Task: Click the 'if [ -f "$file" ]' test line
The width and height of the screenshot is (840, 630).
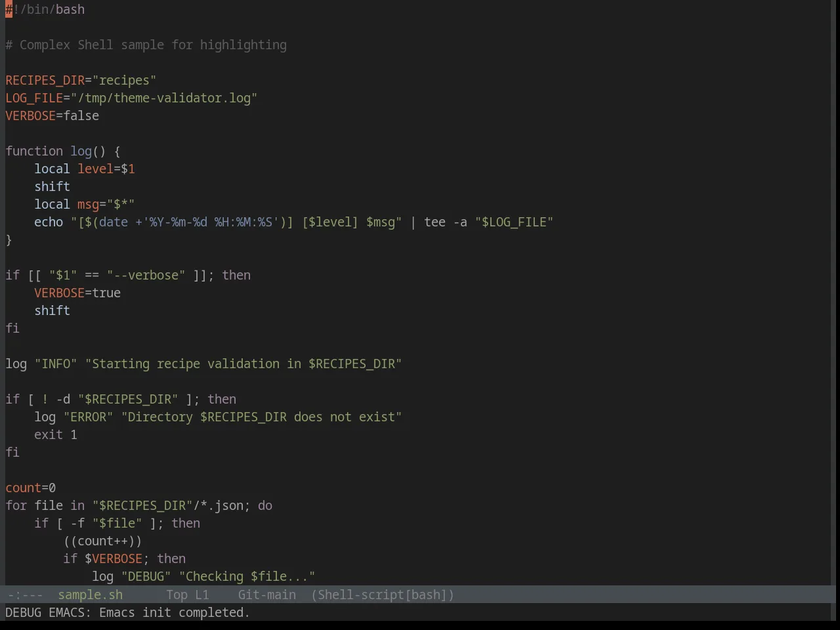Action: click(117, 523)
